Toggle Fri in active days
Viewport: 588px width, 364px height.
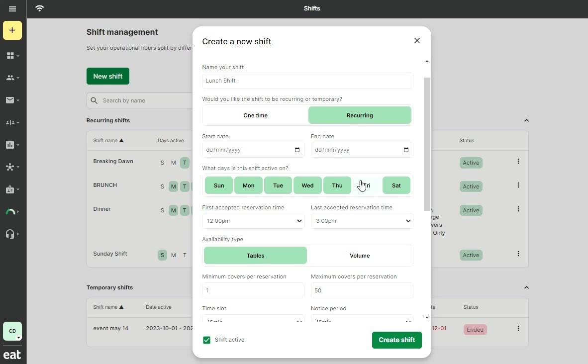[367, 185]
